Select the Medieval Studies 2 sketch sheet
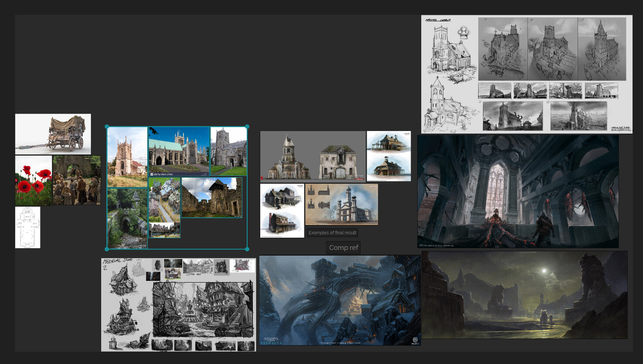 click(178, 304)
